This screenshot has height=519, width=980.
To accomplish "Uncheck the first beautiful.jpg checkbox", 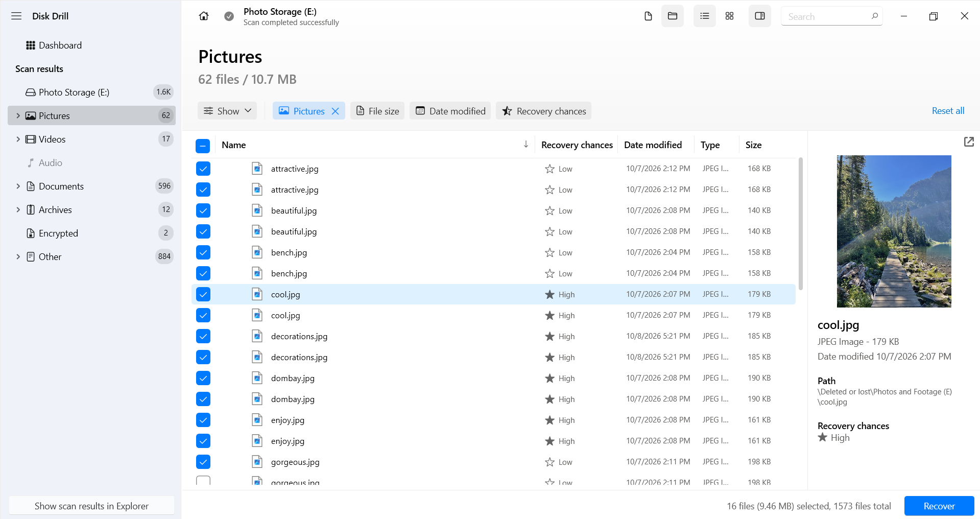I will (x=203, y=210).
